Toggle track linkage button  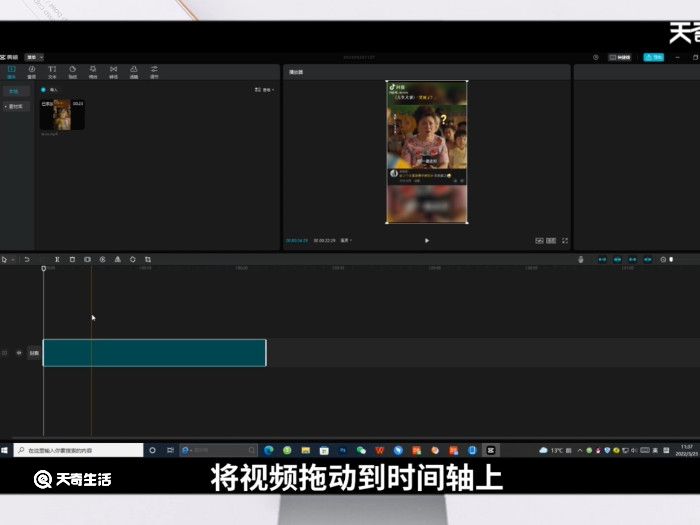(x=633, y=259)
